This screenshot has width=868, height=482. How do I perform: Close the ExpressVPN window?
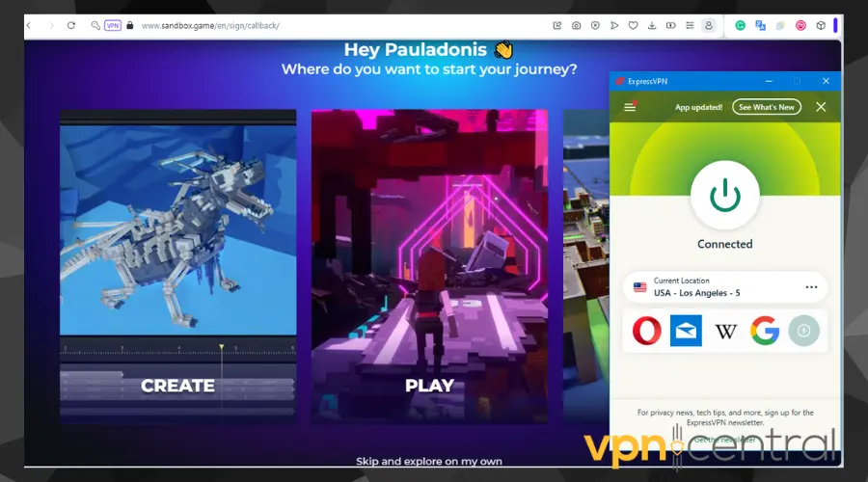click(x=826, y=81)
